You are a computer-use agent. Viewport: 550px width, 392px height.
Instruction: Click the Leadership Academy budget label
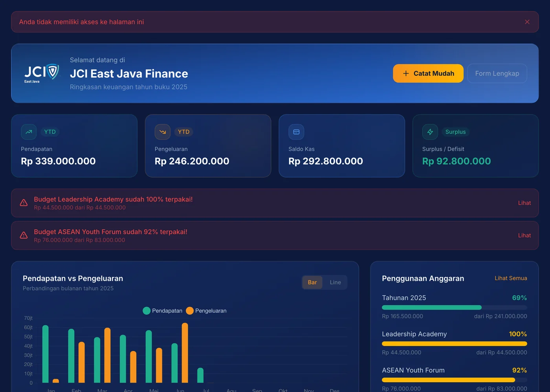click(x=414, y=334)
